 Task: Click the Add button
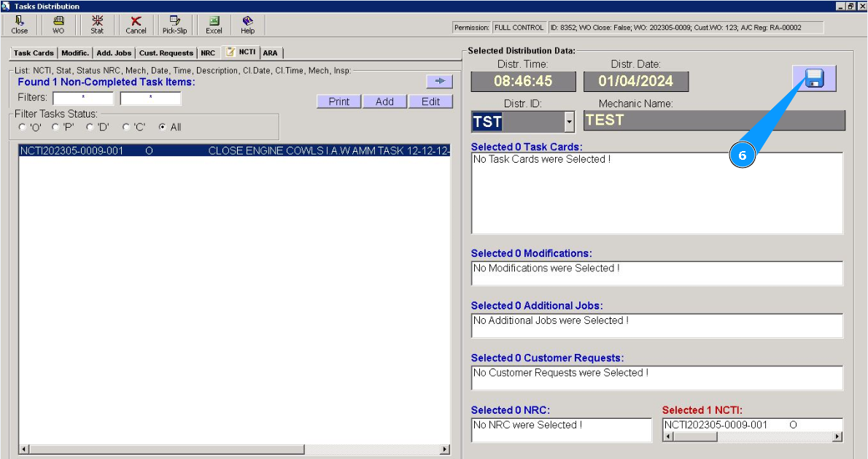click(384, 101)
